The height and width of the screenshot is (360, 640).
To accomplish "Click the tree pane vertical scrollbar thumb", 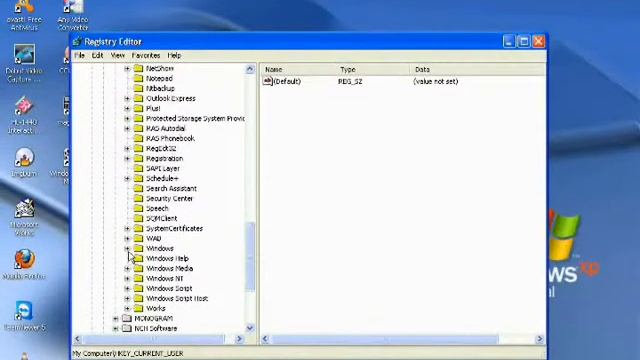I will click(250, 257).
